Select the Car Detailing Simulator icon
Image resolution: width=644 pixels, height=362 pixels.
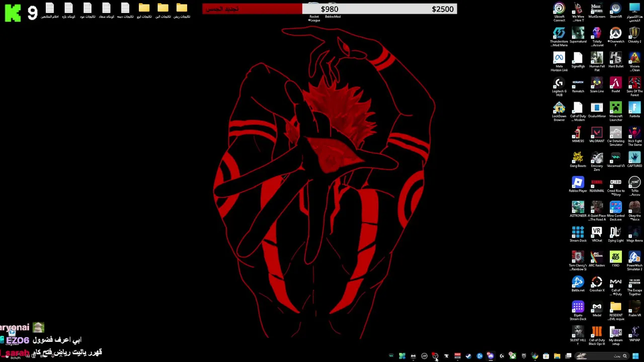click(616, 136)
